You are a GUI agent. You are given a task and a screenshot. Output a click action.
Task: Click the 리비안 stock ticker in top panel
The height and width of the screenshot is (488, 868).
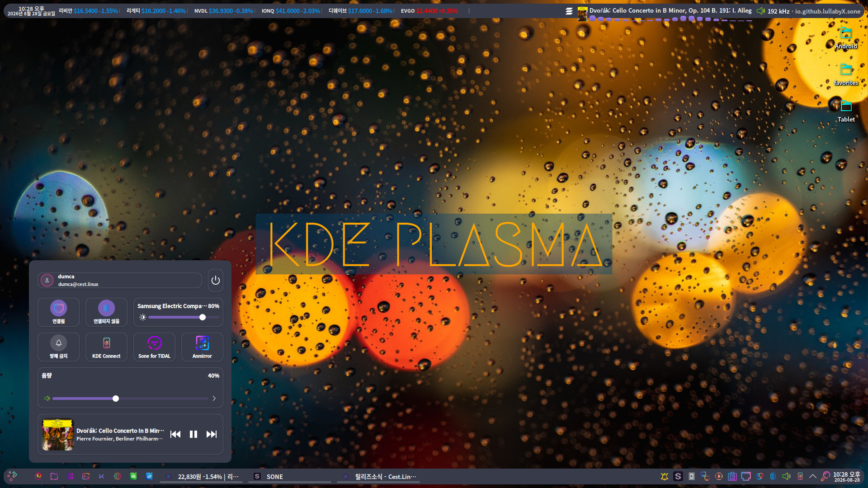(88, 11)
